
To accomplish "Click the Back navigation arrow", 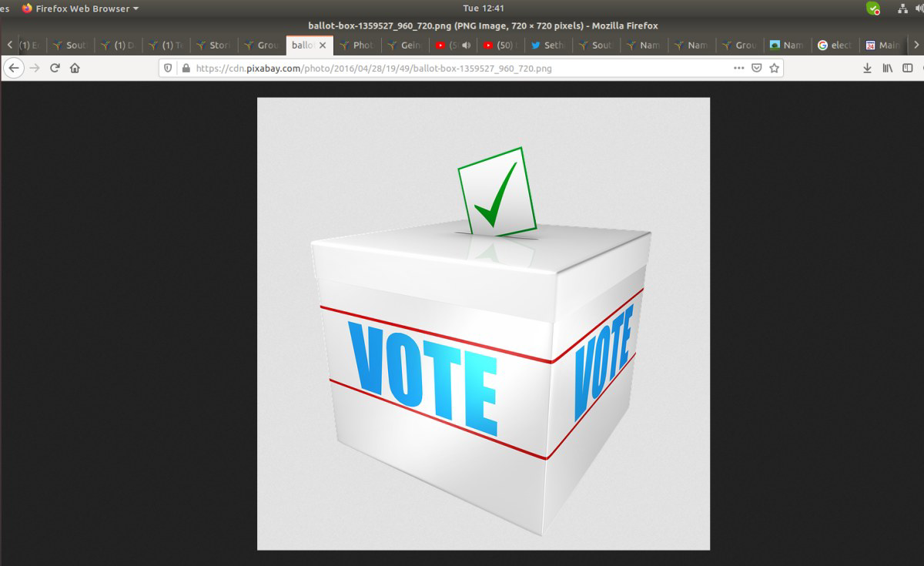I will pos(13,68).
